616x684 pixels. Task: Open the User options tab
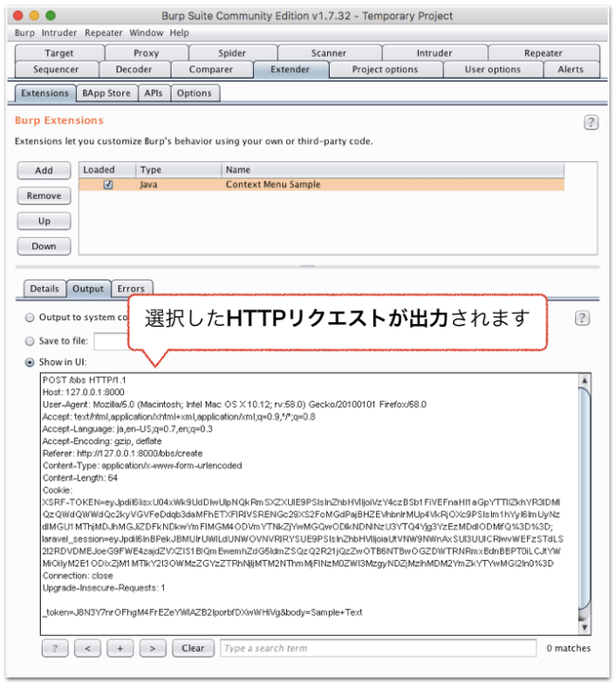pyautogui.click(x=493, y=69)
